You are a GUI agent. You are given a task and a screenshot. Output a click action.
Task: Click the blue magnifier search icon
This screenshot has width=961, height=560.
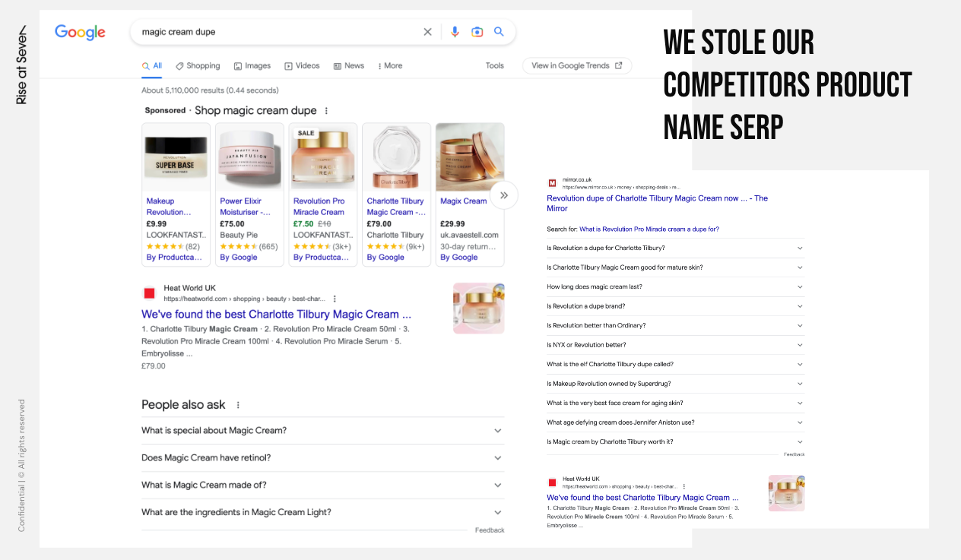pos(499,32)
